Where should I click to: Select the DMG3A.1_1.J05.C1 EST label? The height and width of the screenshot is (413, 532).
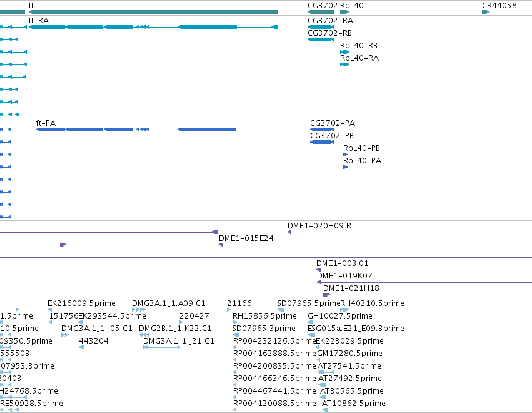(x=97, y=329)
